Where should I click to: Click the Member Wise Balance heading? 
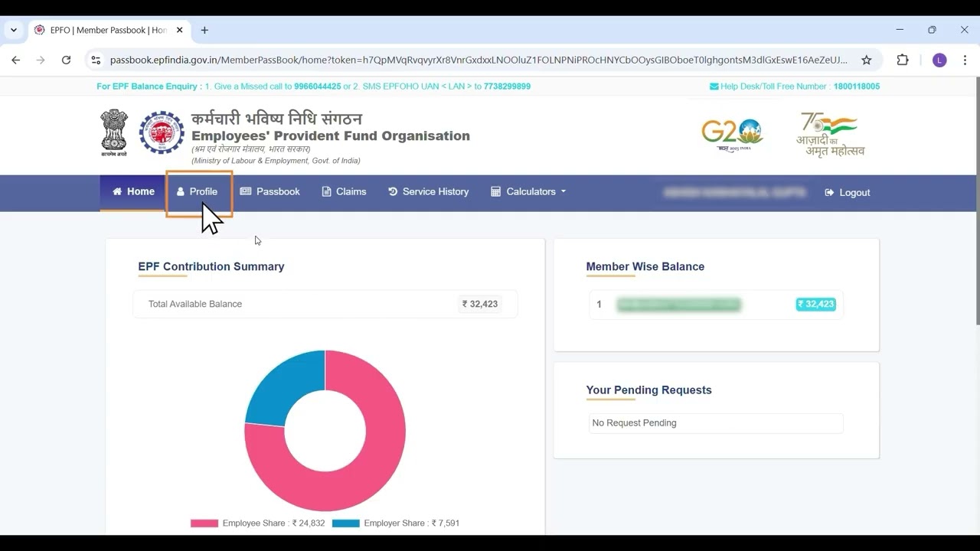(645, 266)
